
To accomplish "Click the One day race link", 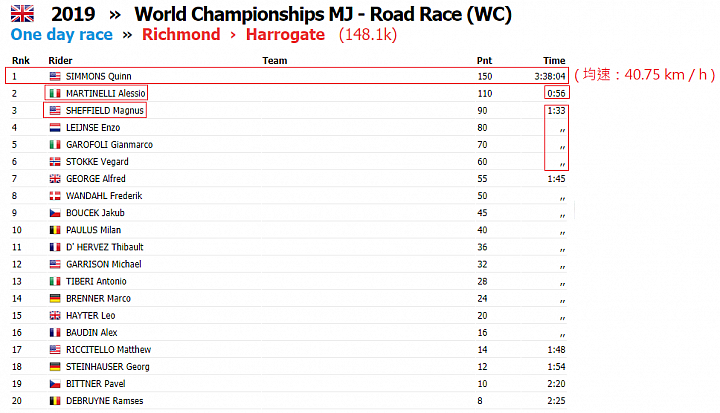I will pyautogui.click(x=60, y=35).
